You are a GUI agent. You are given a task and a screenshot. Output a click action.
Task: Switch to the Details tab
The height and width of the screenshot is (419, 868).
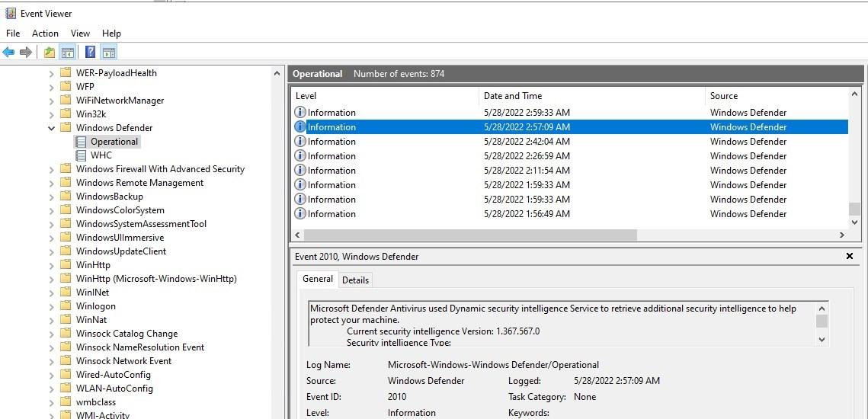[x=355, y=280]
